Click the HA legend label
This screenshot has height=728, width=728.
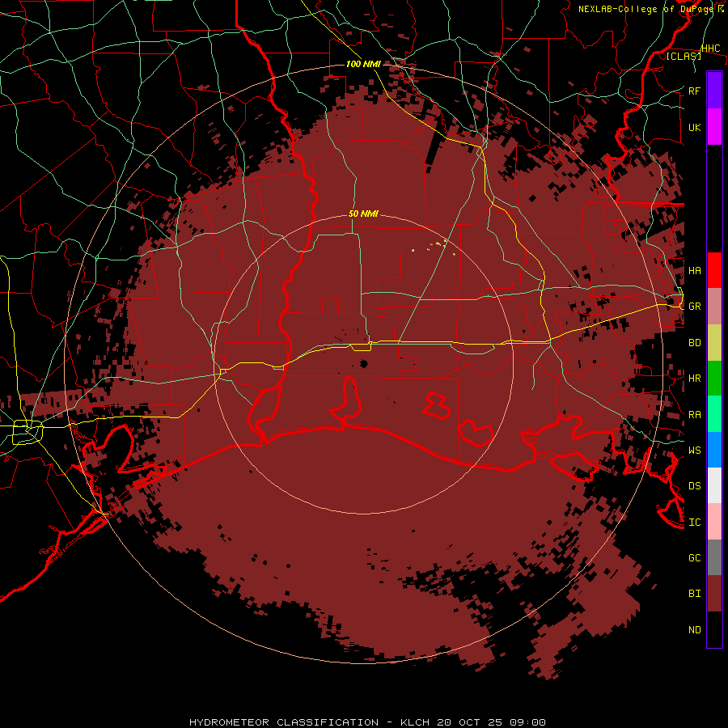[694, 271]
